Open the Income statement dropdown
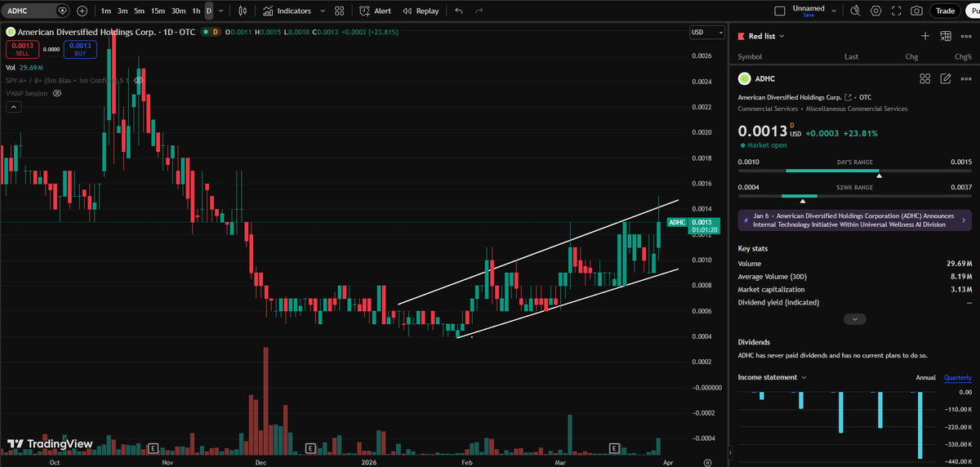The height and width of the screenshot is (467, 980). pos(772,377)
